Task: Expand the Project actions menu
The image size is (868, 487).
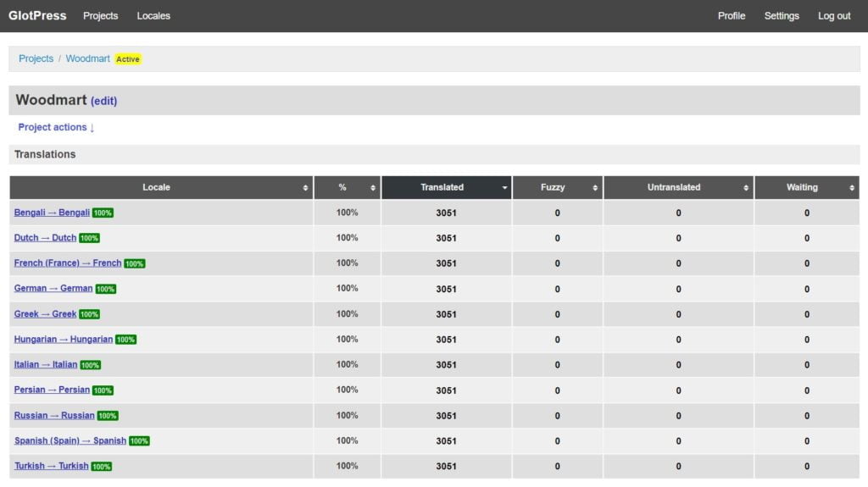Action: click(x=56, y=127)
